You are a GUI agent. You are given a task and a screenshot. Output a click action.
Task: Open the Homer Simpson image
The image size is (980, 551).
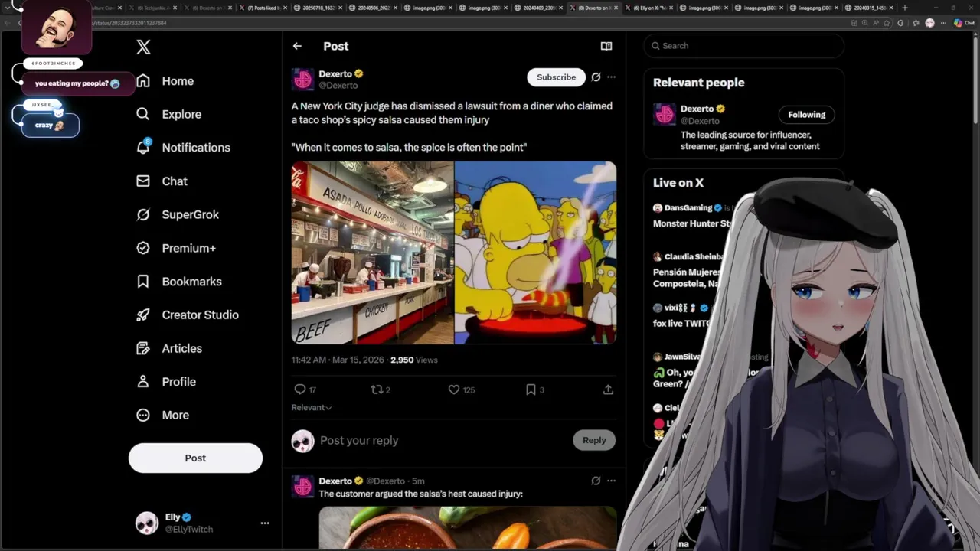(535, 253)
